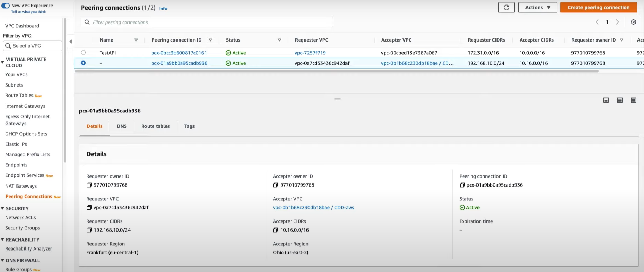
Task: Open the Details tab
Action: (x=94, y=126)
